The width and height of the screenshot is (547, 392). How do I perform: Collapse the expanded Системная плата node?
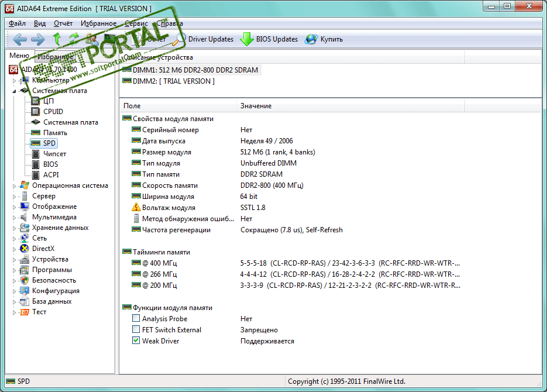pos(14,91)
